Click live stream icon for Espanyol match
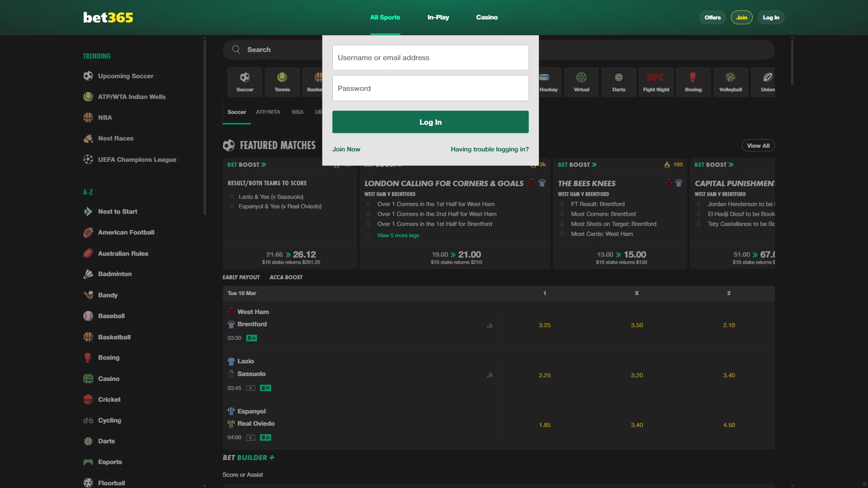868x488 pixels. point(251,437)
